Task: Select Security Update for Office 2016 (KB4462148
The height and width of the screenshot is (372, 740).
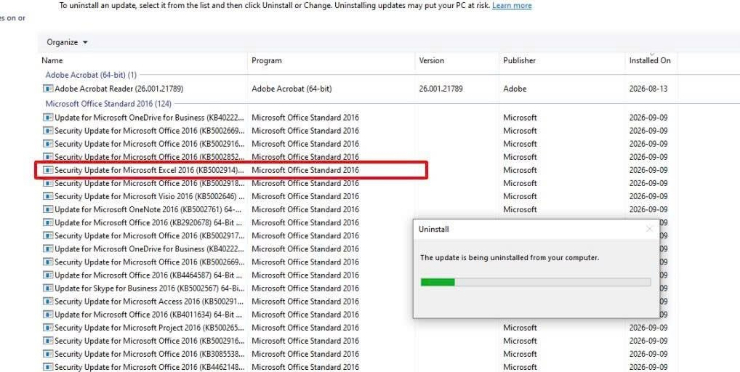Action: pos(149,367)
